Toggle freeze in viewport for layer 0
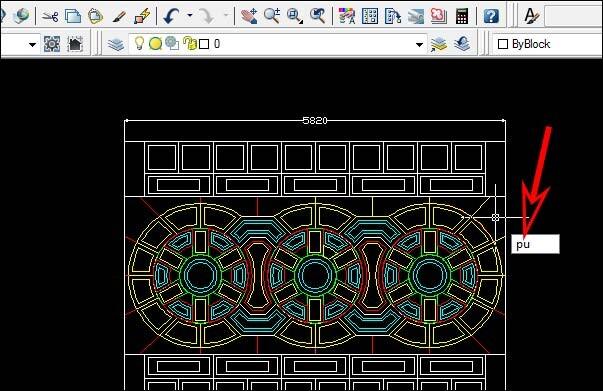This screenshot has height=391, width=603. tap(172, 44)
